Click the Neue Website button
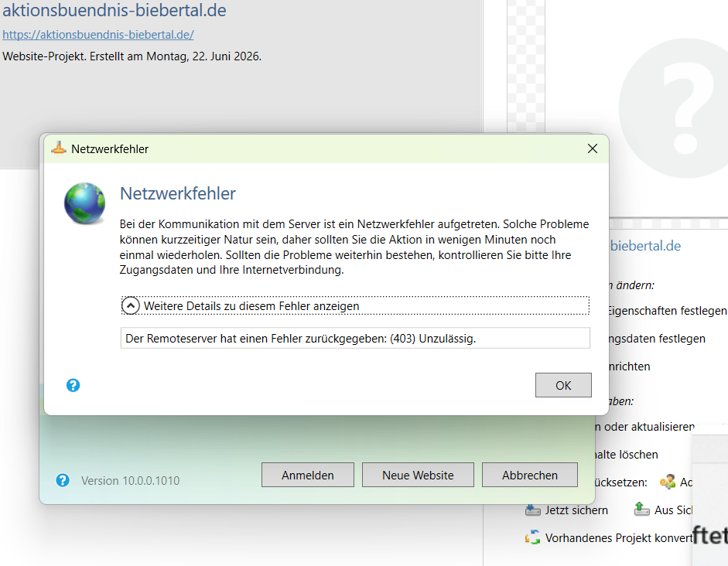This screenshot has height=566, width=728. click(418, 475)
